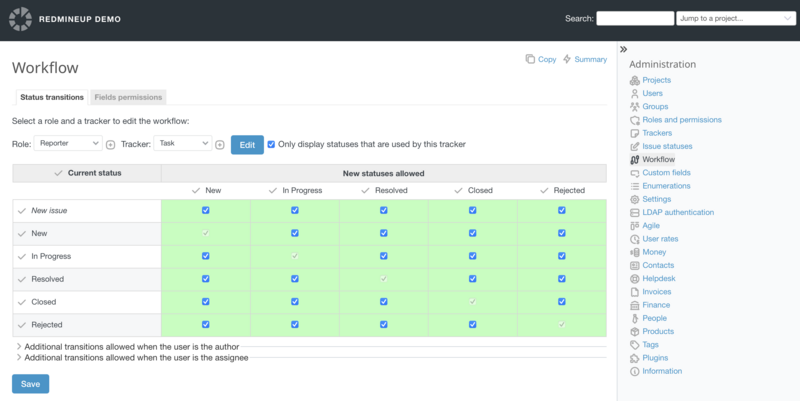Viewport: 800px width, 401px height.
Task: Open Roles and permissions in the sidebar
Action: tap(681, 120)
